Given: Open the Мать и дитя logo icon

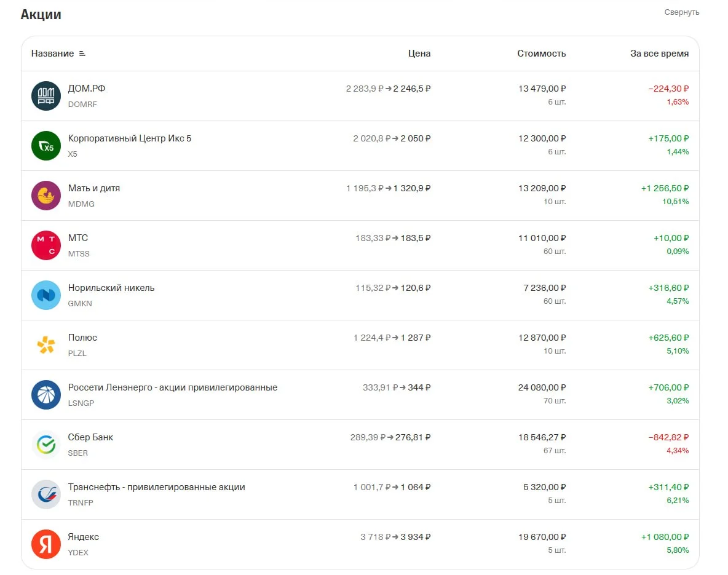Looking at the screenshot, I should point(46,196).
